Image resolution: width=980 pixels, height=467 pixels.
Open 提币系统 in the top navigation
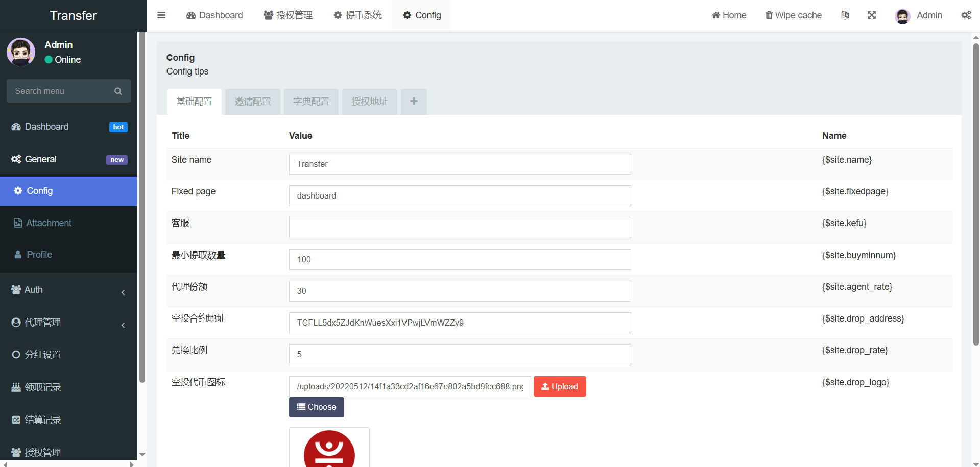[x=358, y=15]
